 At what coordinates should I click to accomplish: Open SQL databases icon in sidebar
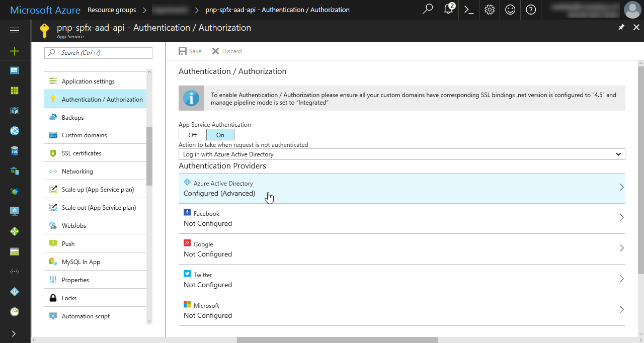15,151
